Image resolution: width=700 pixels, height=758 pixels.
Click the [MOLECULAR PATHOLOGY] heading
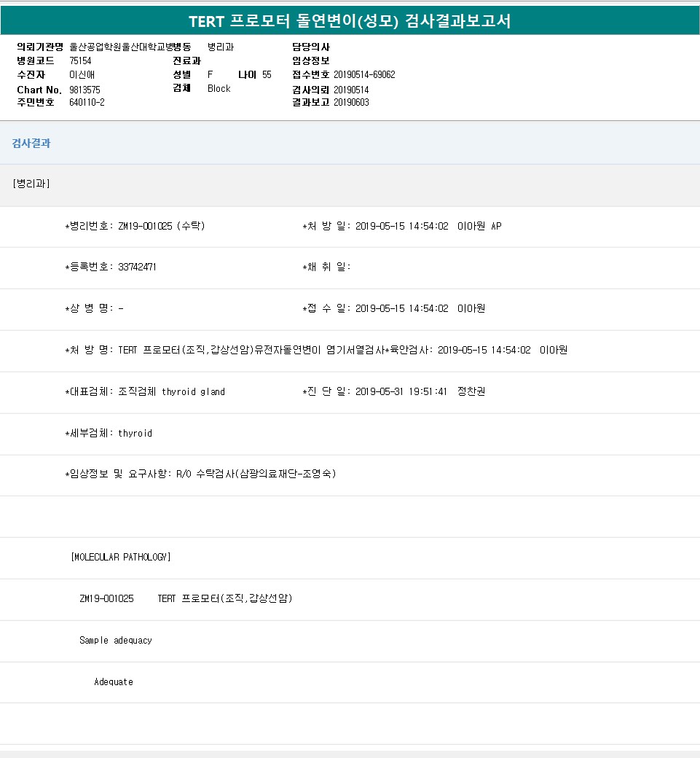pos(121,558)
